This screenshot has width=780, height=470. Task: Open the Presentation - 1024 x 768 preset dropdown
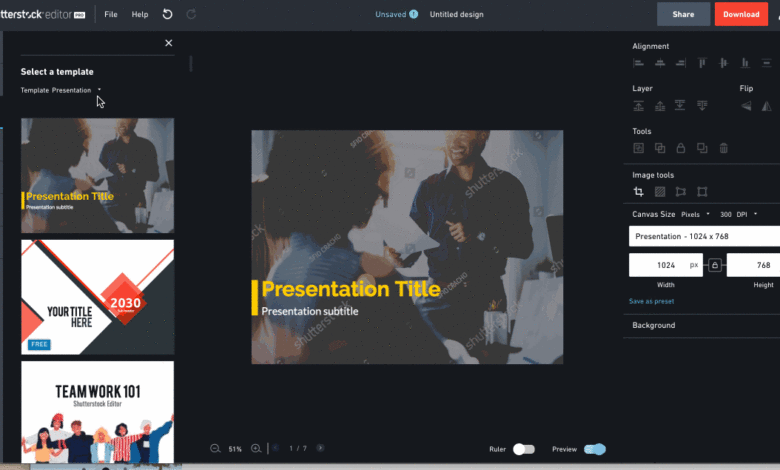point(704,236)
